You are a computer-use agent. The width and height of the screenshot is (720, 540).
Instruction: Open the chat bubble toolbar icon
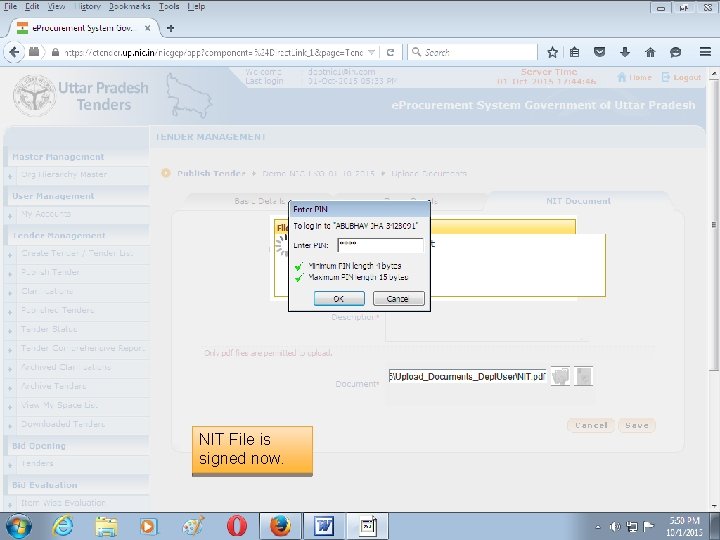point(675,52)
